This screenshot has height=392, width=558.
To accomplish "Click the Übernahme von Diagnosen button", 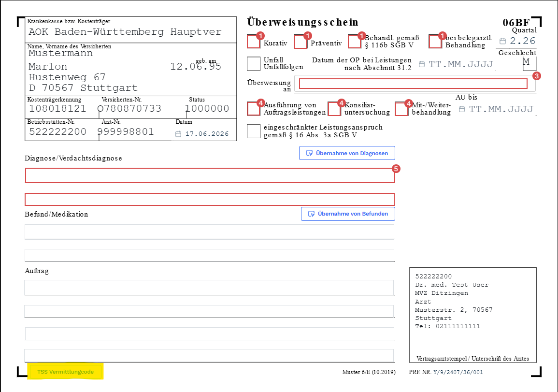I will coord(347,153).
